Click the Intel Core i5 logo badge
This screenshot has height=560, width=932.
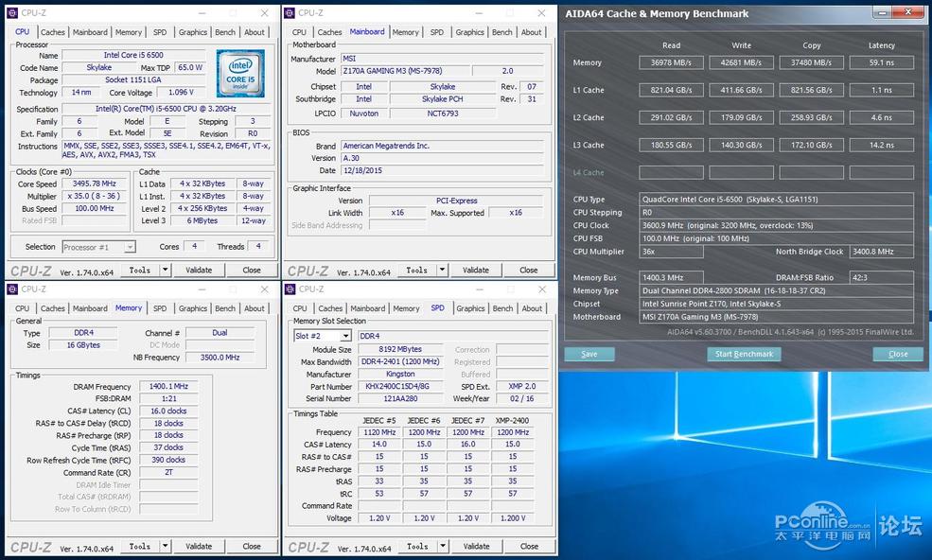click(x=239, y=74)
